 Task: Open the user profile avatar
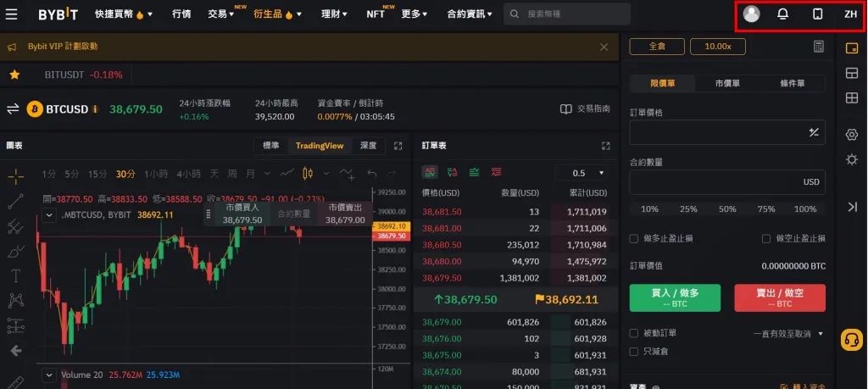(x=751, y=14)
